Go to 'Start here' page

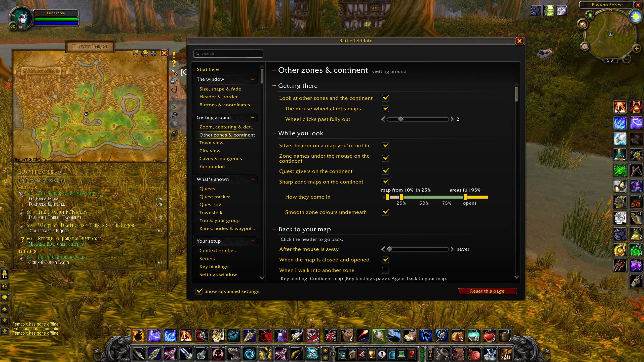point(208,69)
